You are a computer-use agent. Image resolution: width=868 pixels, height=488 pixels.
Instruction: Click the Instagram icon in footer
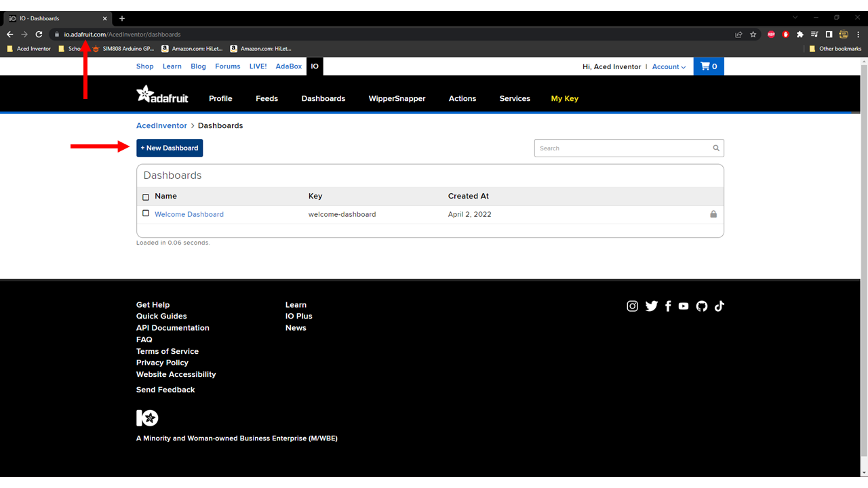pos(632,306)
